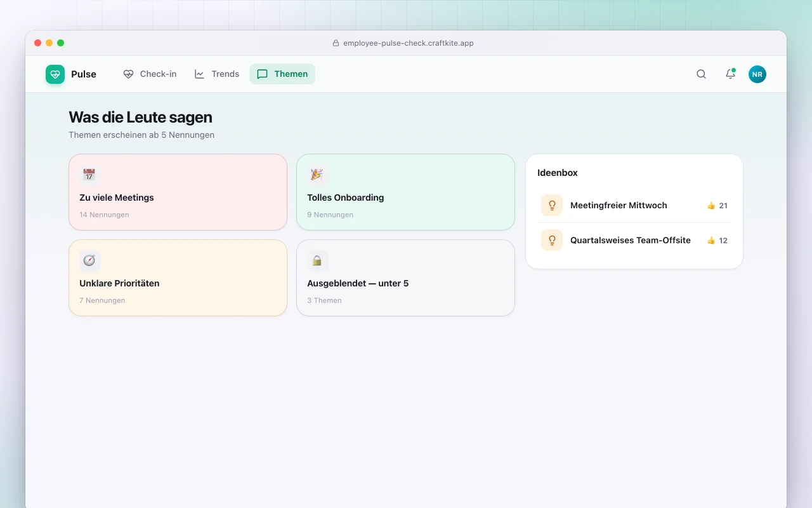Open the Zu viele Meetings theme title
This screenshot has width=812, height=508.
point(117,197)
